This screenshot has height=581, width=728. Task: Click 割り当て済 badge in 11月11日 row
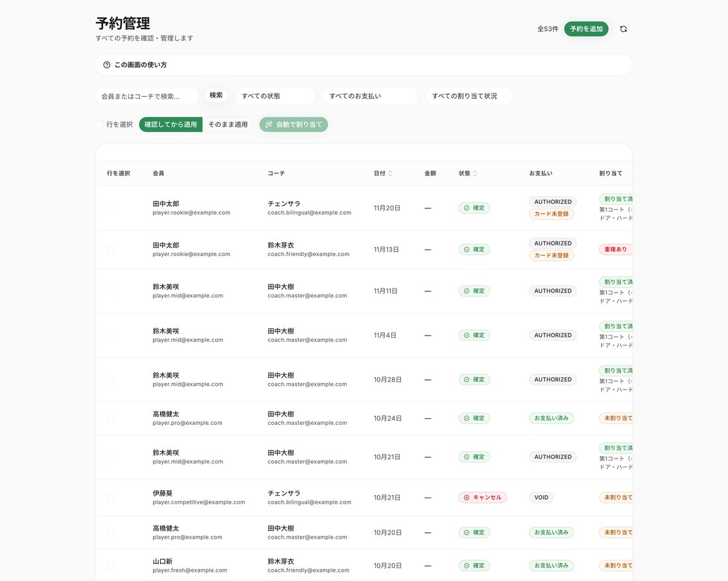pyautogui.click(x=615, y=282)
